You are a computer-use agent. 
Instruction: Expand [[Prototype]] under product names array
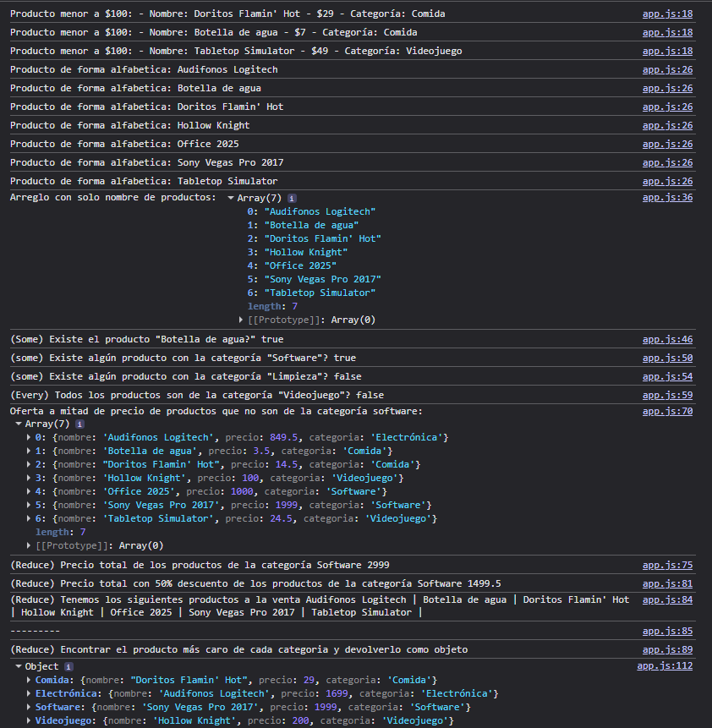[241, 320]
